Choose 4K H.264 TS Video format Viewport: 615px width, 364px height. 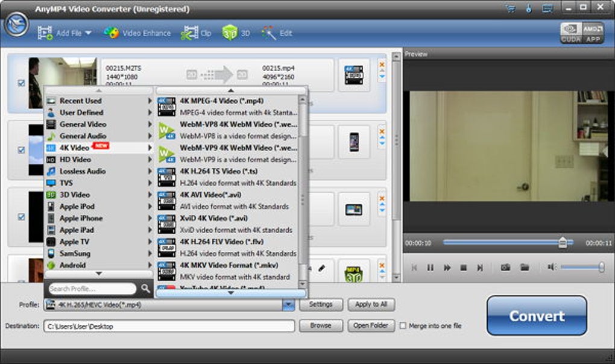point(227,177)
